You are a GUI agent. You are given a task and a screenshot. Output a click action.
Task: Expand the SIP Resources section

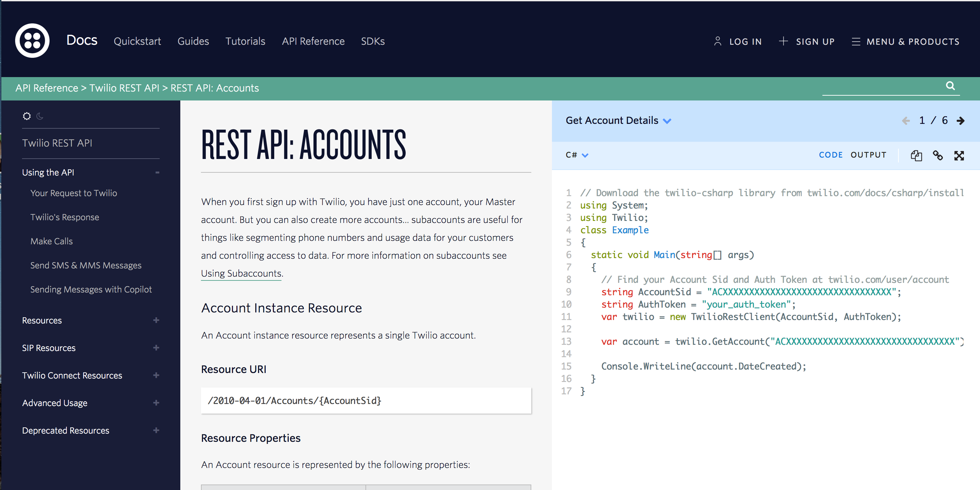tap(156, 348)
